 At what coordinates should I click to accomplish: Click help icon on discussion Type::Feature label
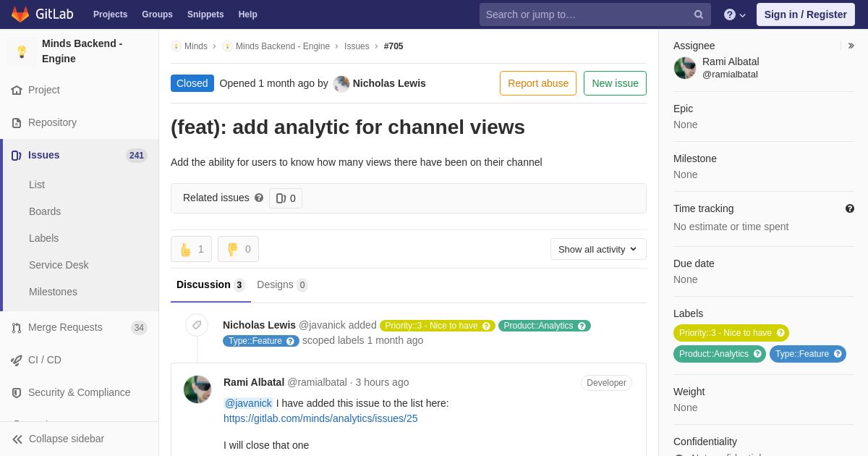[x=290, y=341]
